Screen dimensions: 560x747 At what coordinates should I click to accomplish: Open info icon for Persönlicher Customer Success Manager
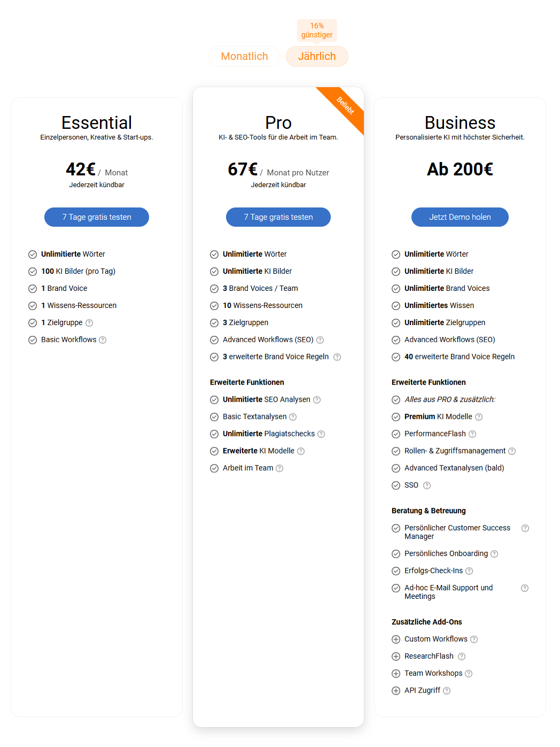(x=525, y=528)
